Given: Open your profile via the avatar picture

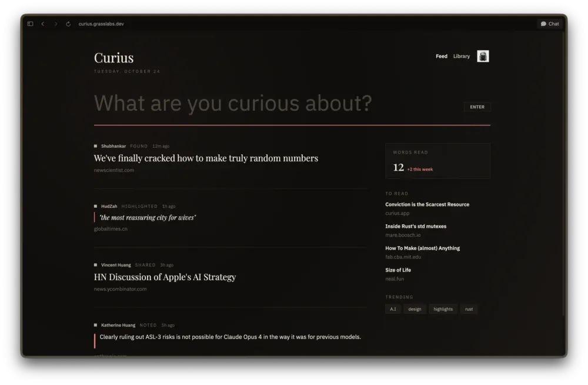Looking at the screenshot, I should tap(483, 56).
